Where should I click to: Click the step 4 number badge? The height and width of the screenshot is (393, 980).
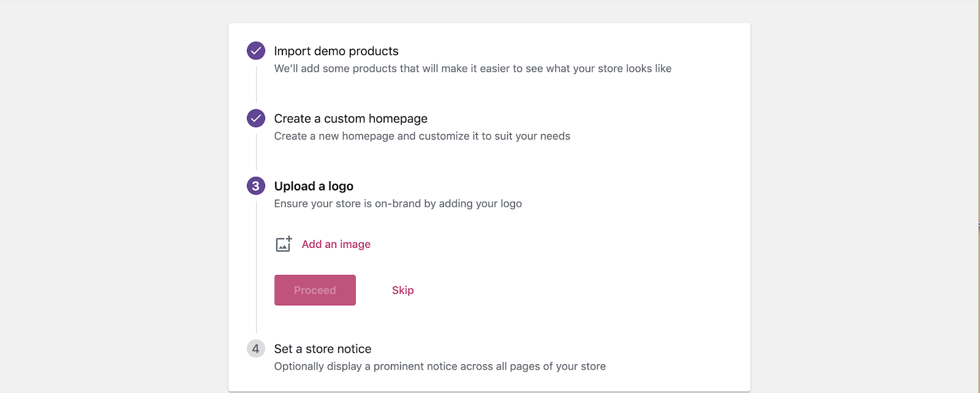pos(256,349)
